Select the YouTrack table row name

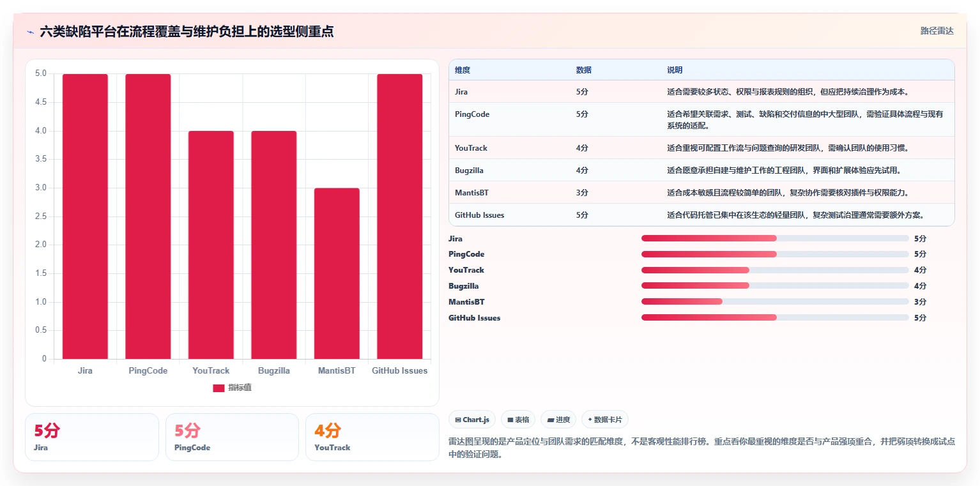pos(471,148)
